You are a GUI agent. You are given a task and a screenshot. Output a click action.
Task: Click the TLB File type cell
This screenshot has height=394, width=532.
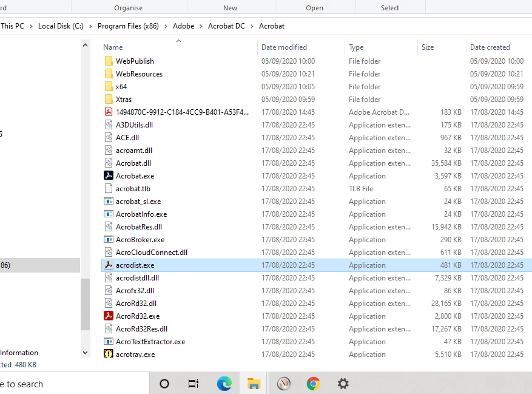pyautogui.click(x=361, y=189)
